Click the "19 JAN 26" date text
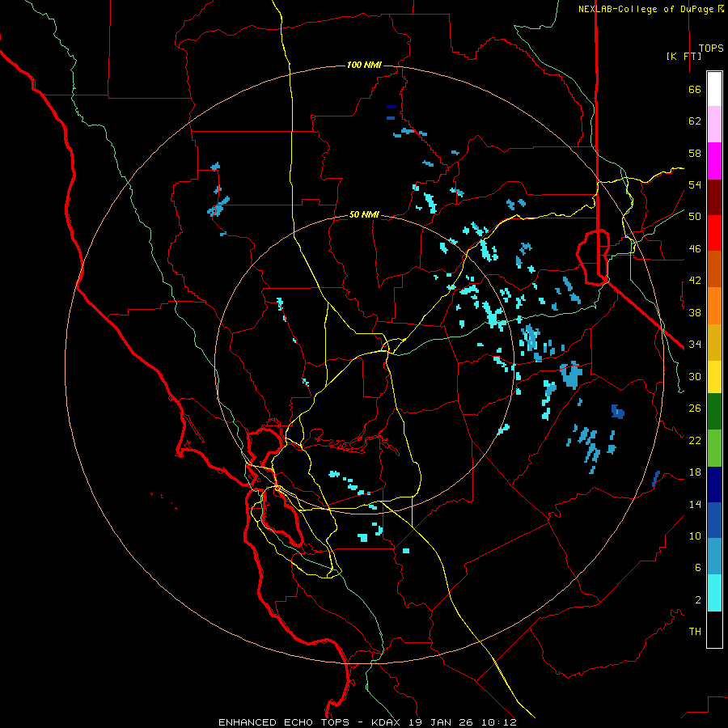The height and width of the screenshot is (728, 728). pyautogui.click(x=441, y=722)
